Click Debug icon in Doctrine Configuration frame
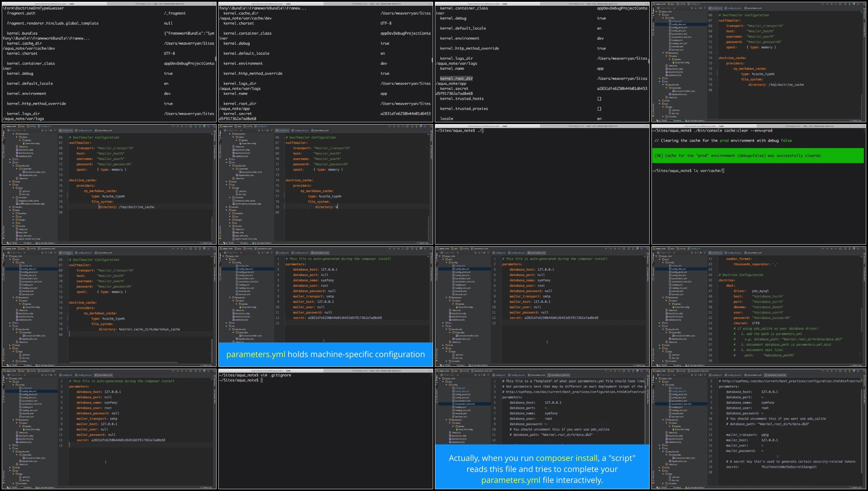 pos(831,249)
